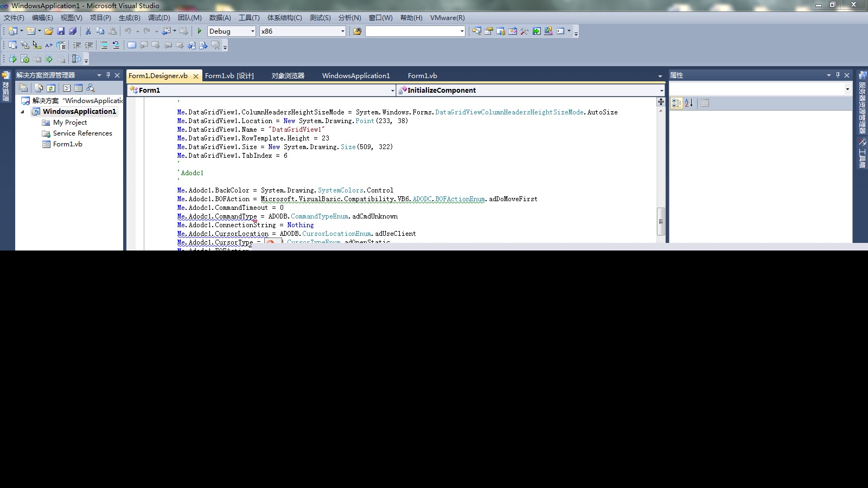Screen dimensions: 868x488
Task: Click split-editor handle above scrollbar
Action: tap(661, 101)
